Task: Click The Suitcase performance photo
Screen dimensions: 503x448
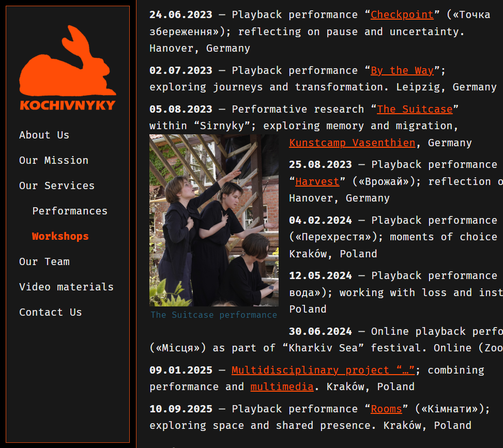Action: click(x=214, y=220)
